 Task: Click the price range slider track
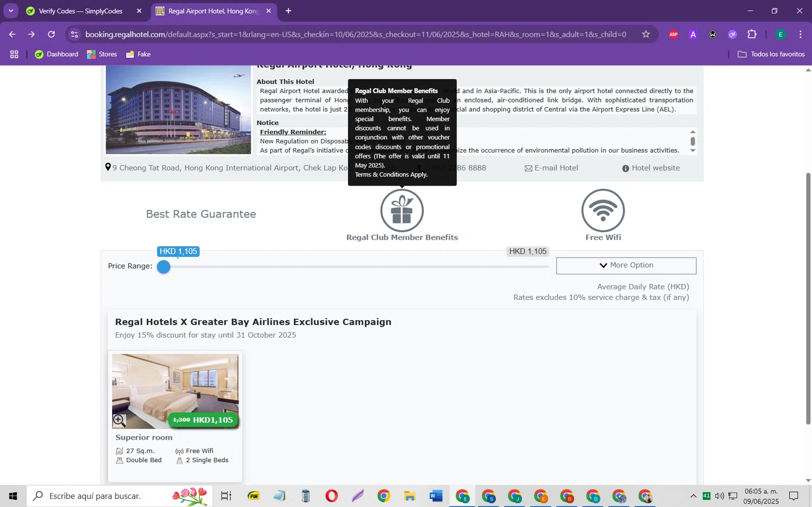coord(357,267)
